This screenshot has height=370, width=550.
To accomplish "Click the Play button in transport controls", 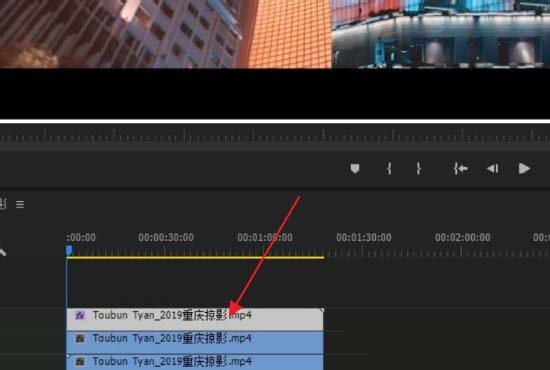I will point(524,169).
